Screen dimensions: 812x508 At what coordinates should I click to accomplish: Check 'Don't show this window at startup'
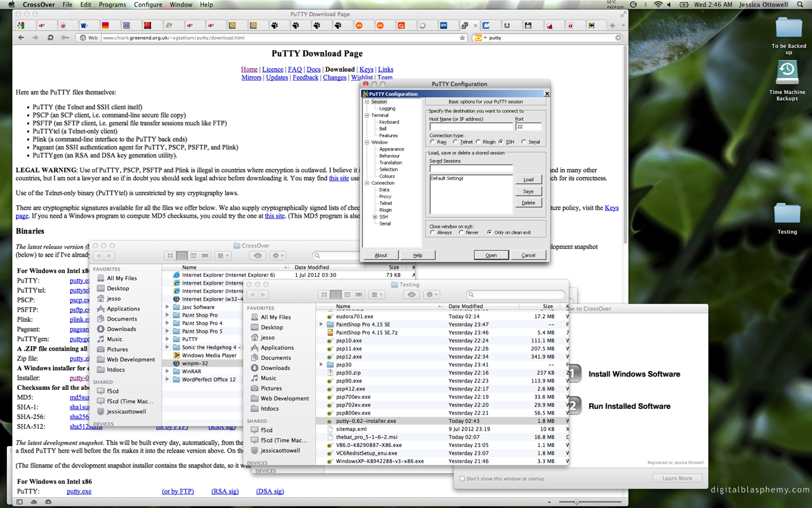[x=462, y=479]
